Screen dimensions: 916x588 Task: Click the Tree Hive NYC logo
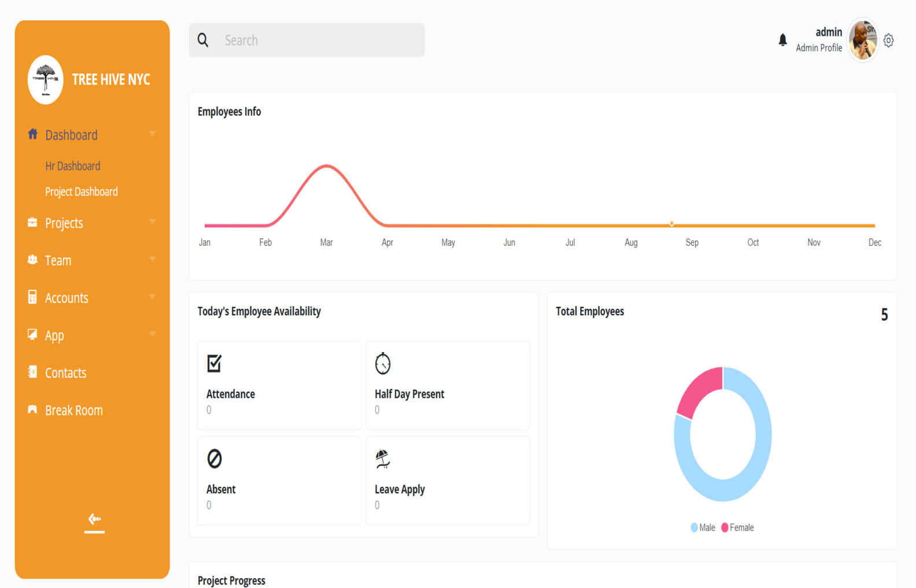click(x=46, y=80)
